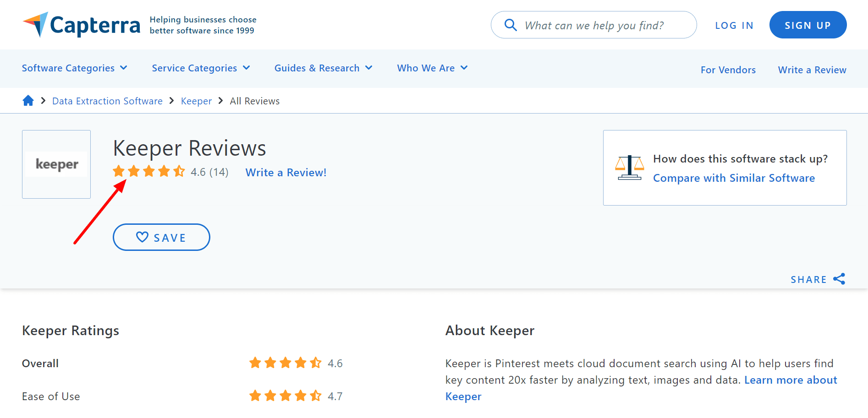Open the Guides & Research menu
This screenshot has height=418, width=868.
click(x=317, y=68)
